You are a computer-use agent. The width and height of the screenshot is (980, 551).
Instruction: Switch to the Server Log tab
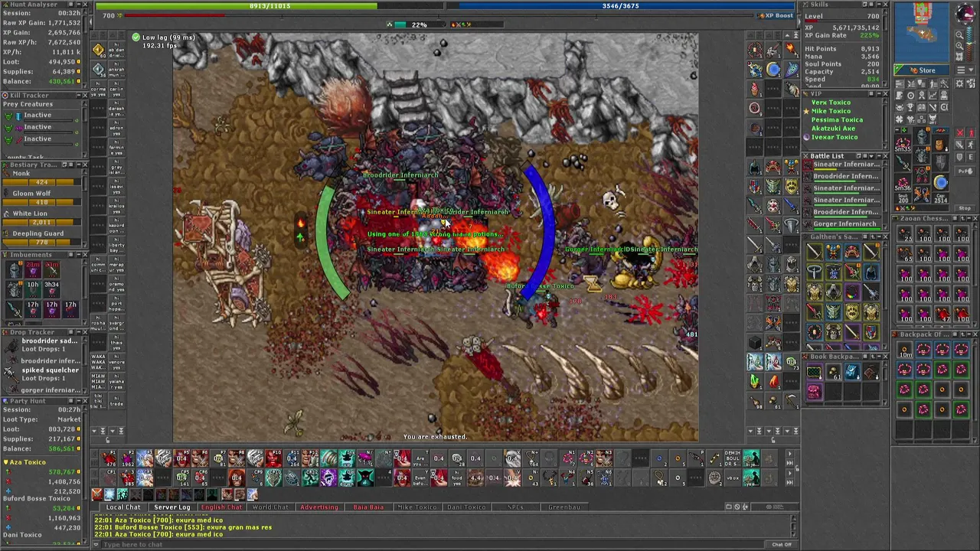tap(172, 507)
